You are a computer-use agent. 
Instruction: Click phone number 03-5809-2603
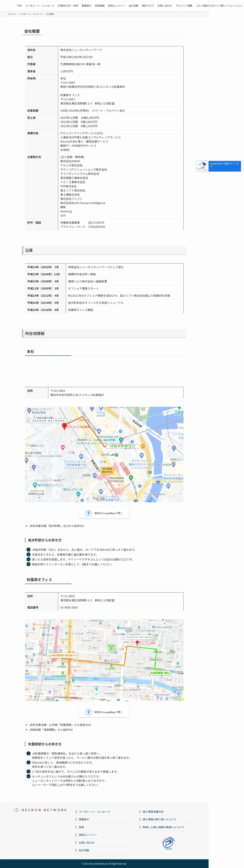[69, 607]
